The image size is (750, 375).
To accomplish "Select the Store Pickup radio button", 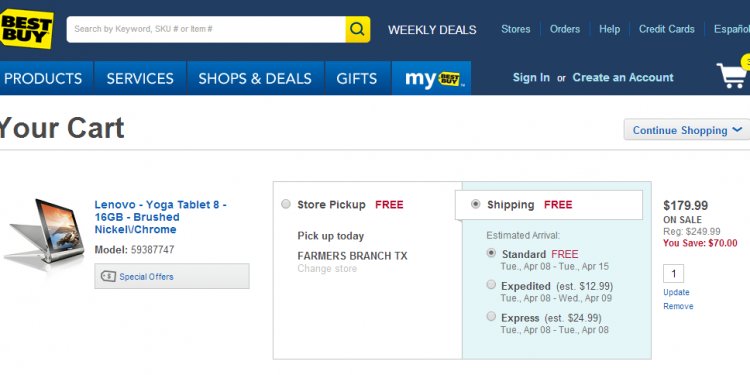I will coord(286,204).
